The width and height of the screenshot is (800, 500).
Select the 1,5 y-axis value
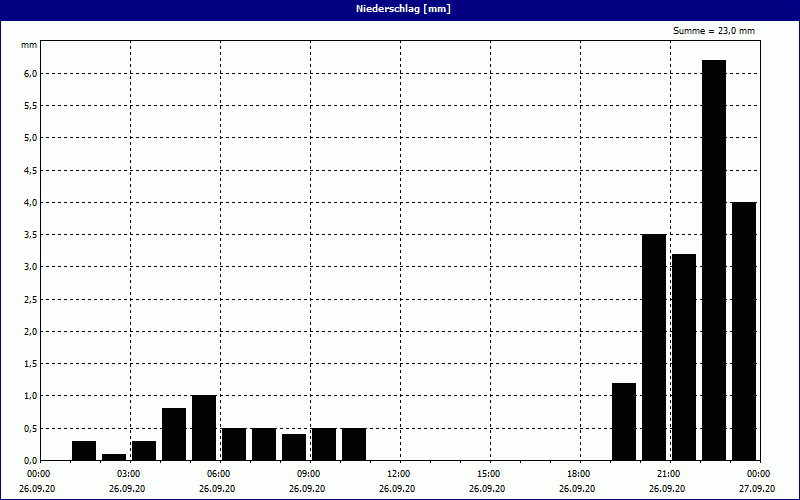pyautogui.click(x=31, y=364)
